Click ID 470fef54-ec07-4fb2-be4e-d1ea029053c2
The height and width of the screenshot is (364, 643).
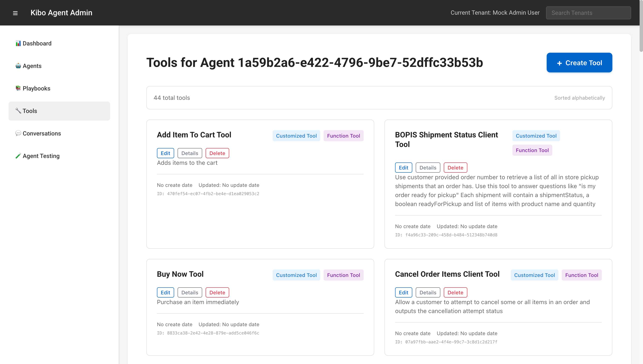tap(208, 194)
